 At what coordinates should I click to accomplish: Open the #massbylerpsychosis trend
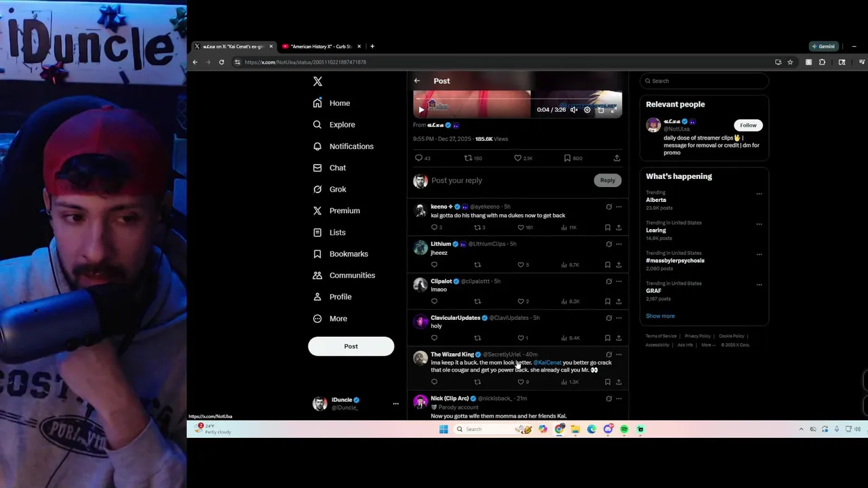point(675,261)
